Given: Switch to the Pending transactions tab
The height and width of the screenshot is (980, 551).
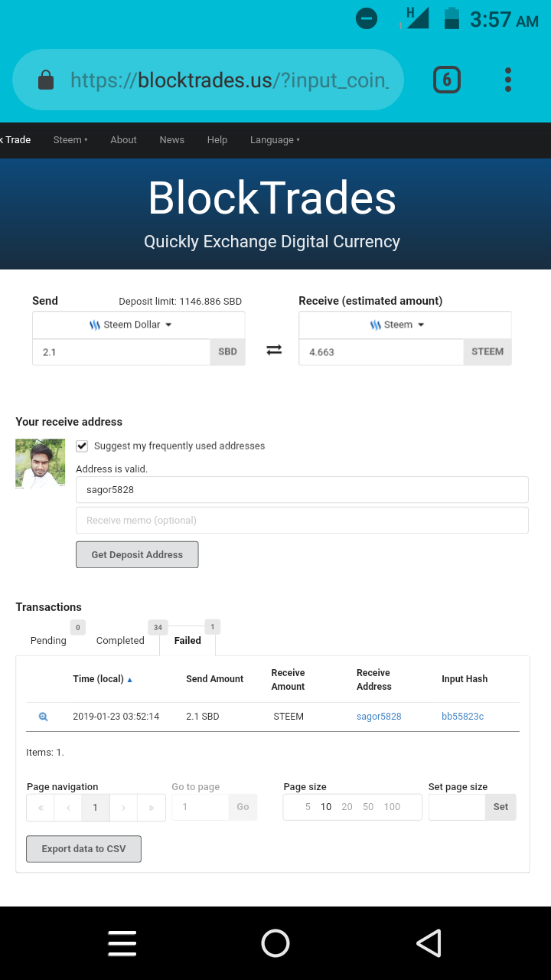Looking at the screenshot, I should pyautogui.click(x=48, y=641).
